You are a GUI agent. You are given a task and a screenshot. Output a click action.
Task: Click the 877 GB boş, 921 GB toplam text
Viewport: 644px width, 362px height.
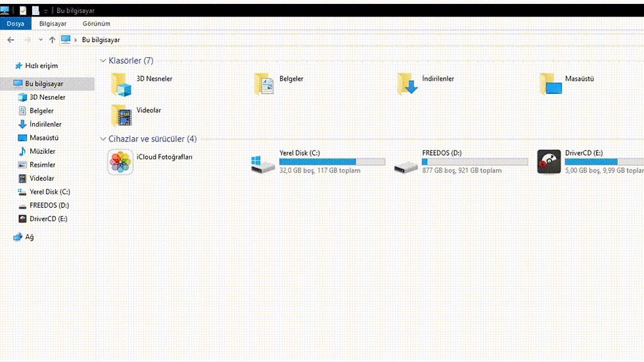click(x=462, y=170)
